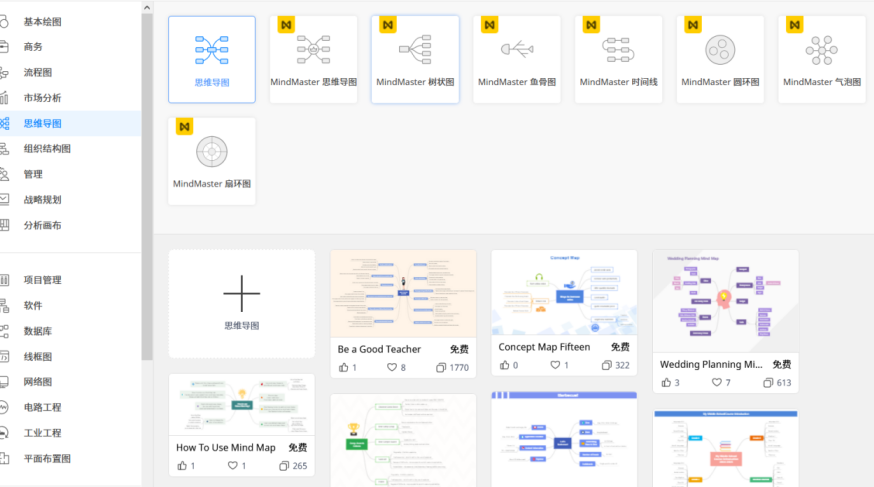Click 免费 label on Concept Map Fifteen
Image resolution: width=874 pixels, height=487 pixels.
tap(620, 347)
